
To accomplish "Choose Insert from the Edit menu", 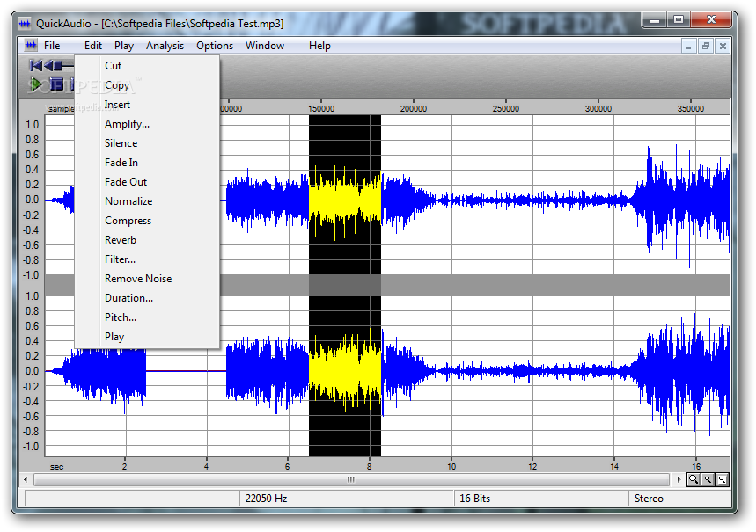I will (x=147, y=105).
